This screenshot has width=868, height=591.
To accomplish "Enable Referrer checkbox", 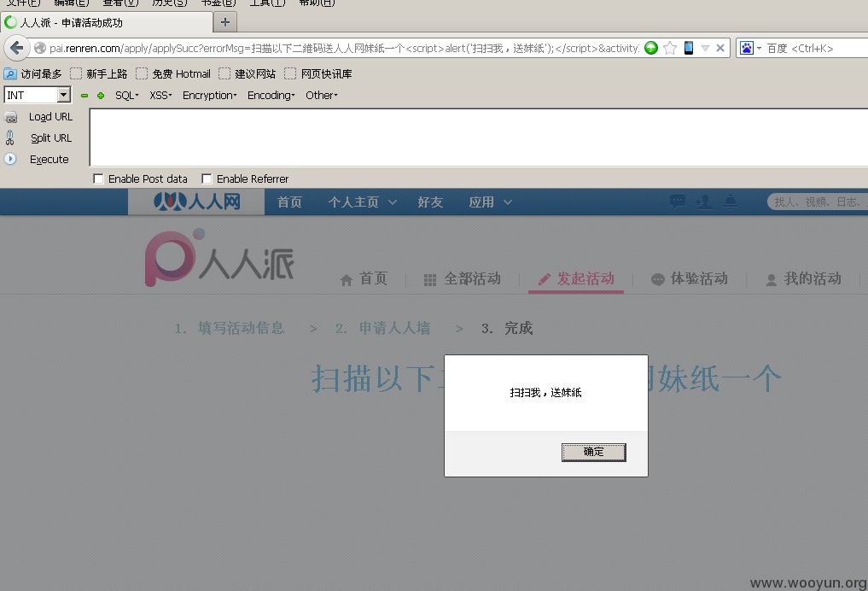I will pyautogui.click(x=207, y=178).
